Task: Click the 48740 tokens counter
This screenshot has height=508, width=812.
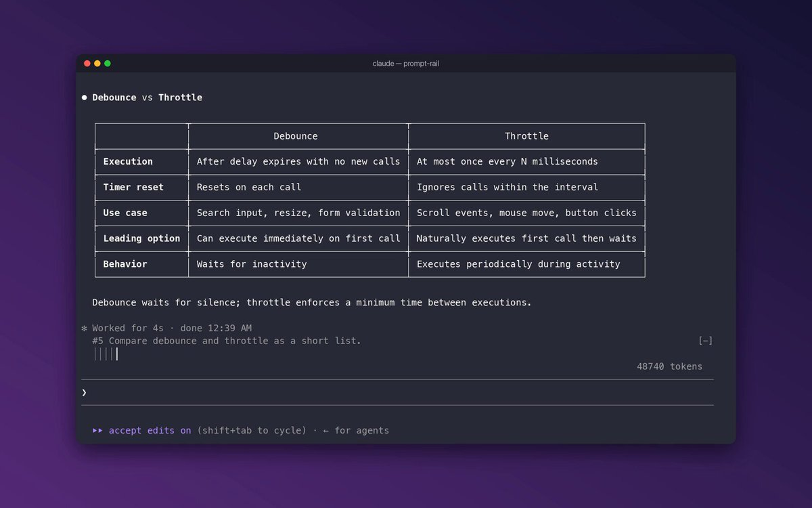Action: pyautogui.click(x=669, y=366)
